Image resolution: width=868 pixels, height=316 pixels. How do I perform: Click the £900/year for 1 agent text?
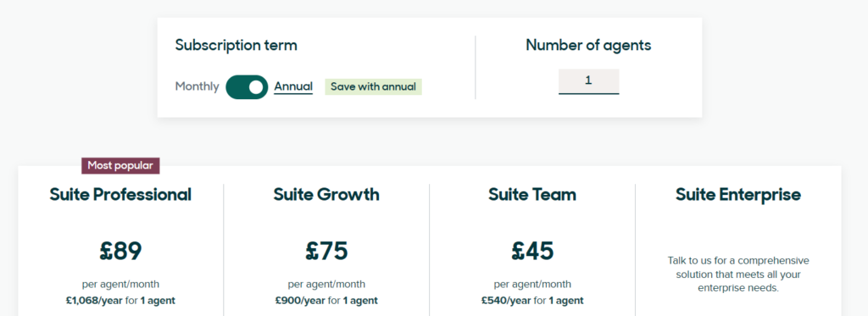pos(326,301)
